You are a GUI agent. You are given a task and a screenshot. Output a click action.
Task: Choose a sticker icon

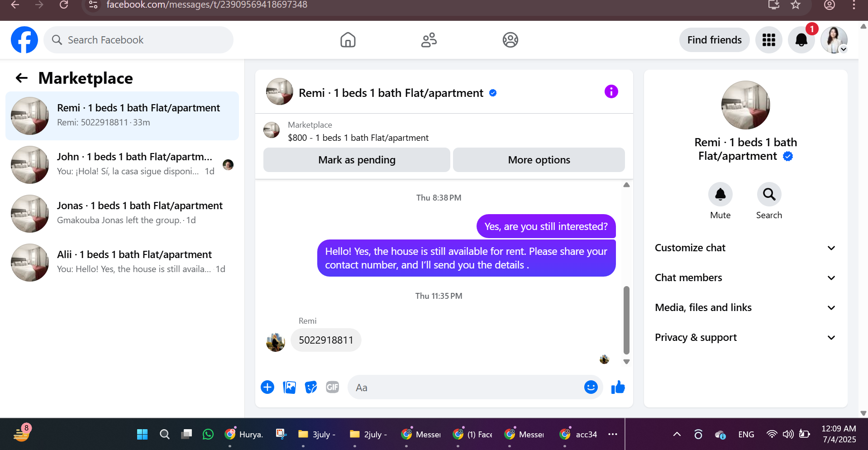311,387
